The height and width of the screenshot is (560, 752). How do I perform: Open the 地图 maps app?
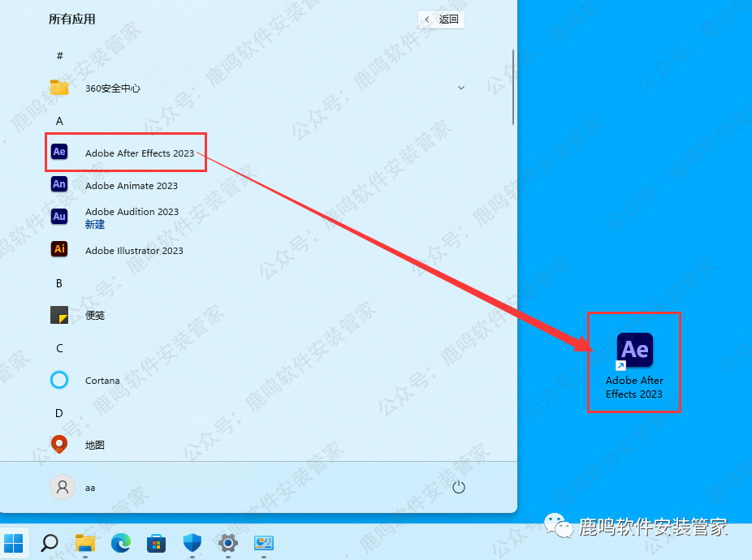pos(94,445)
